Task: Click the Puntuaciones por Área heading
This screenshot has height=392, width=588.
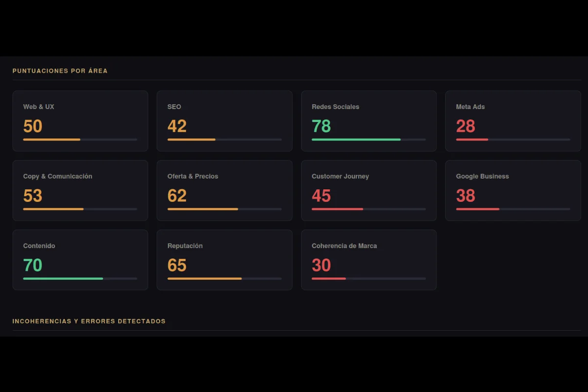Action: tap(60, 71)
